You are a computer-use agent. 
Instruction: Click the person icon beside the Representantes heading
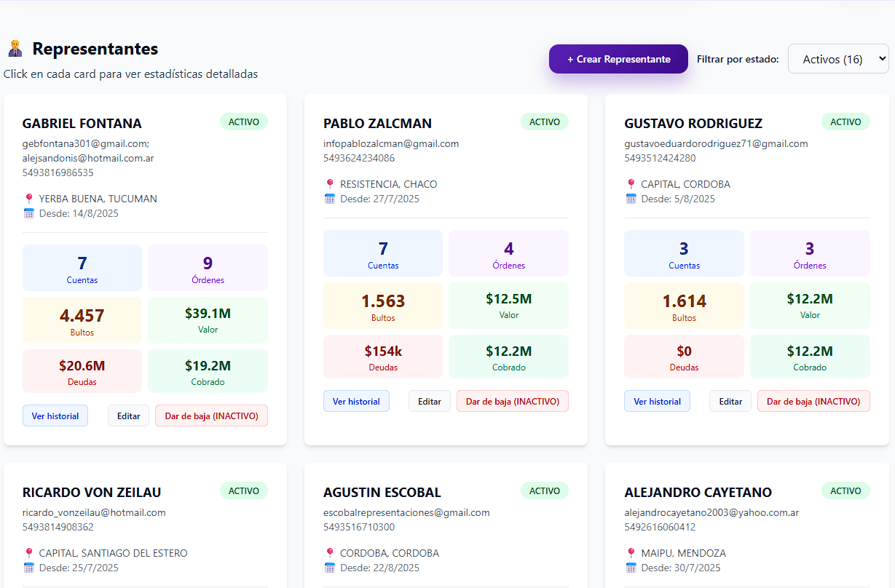[15, 49]
